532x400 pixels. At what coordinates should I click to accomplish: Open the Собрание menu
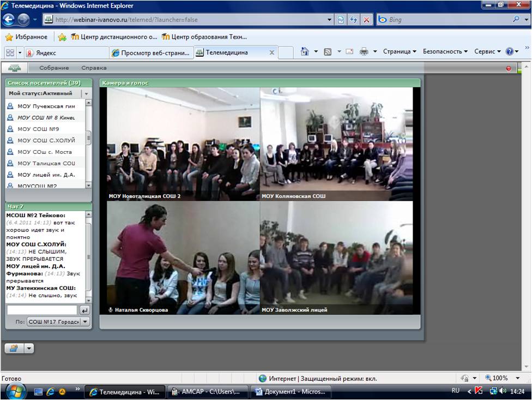click(54, 68)
